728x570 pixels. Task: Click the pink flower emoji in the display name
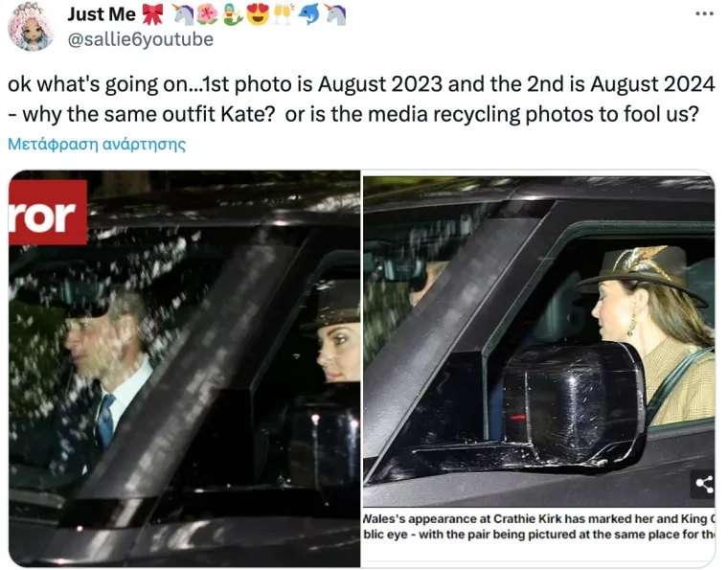(208, 15)
